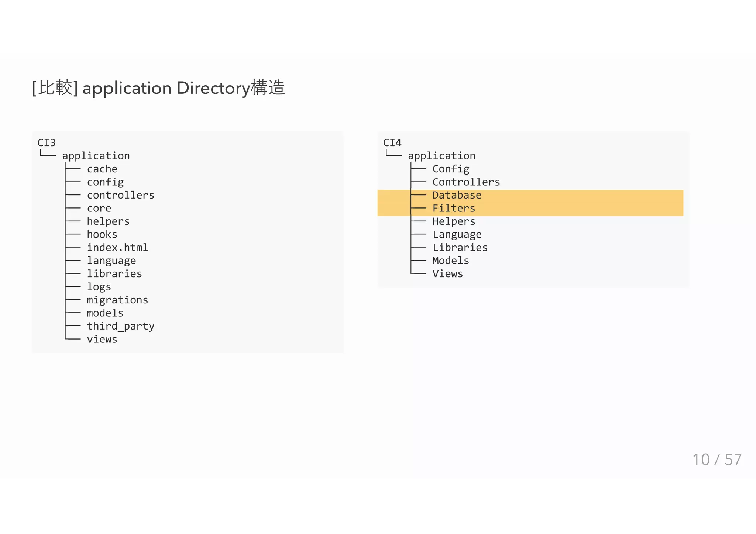Select the capitalized 'Libraries' entry

tap(460, 247)
